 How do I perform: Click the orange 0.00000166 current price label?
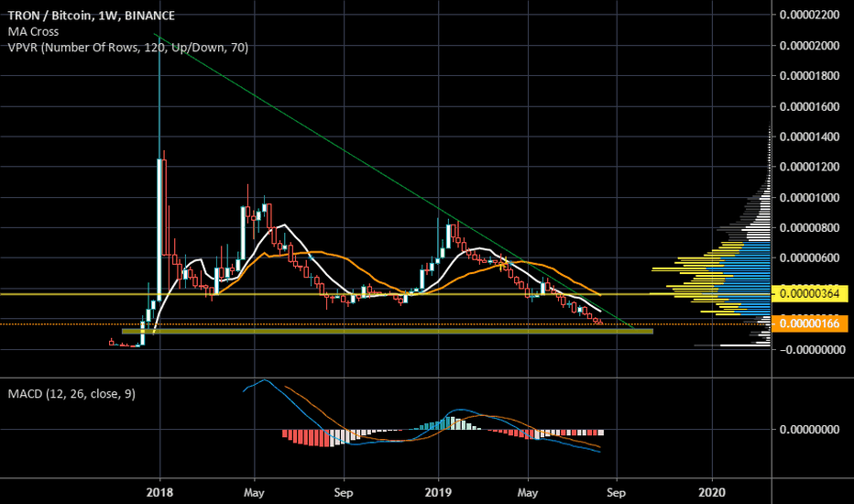(809, 323)
